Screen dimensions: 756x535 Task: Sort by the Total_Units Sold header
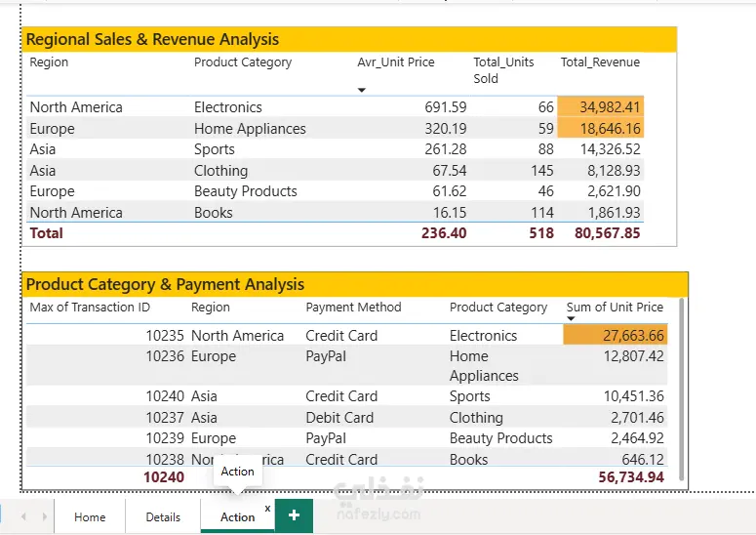pos(503,70)
